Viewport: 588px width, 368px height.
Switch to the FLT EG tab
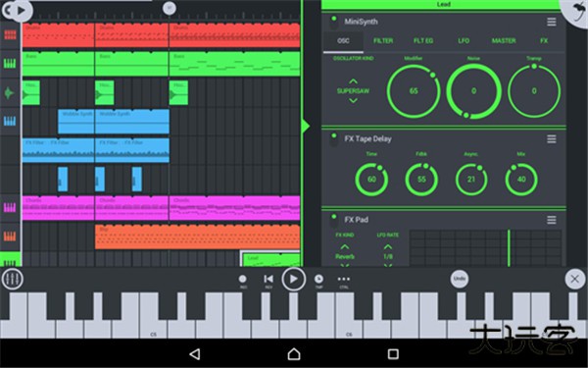(423, 41)
